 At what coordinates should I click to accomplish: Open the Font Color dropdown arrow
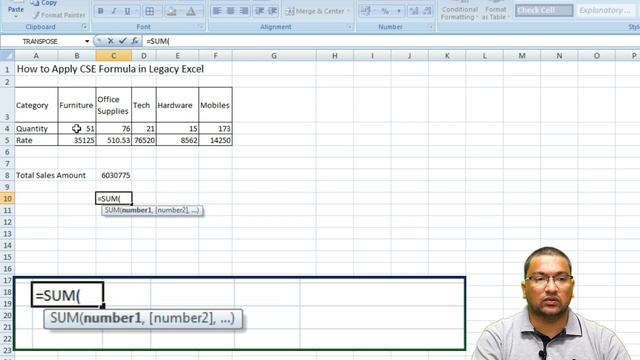[200, 11]
